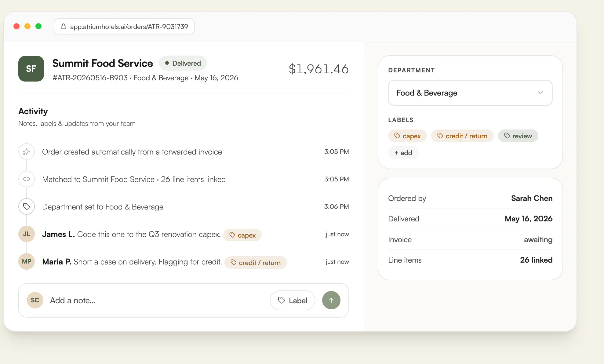Click the Summit Food Service title

[103, 63]
